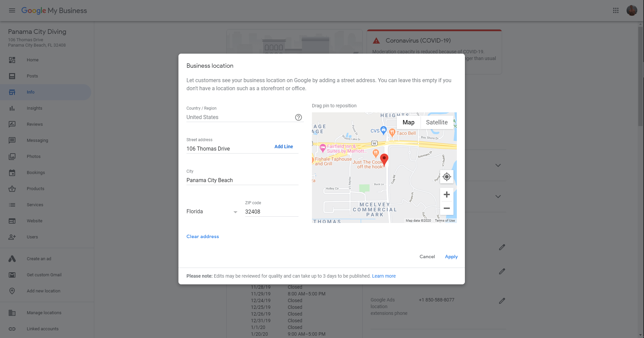Click Clear address link
Screen dimensions: 644x338
(203, 236)
